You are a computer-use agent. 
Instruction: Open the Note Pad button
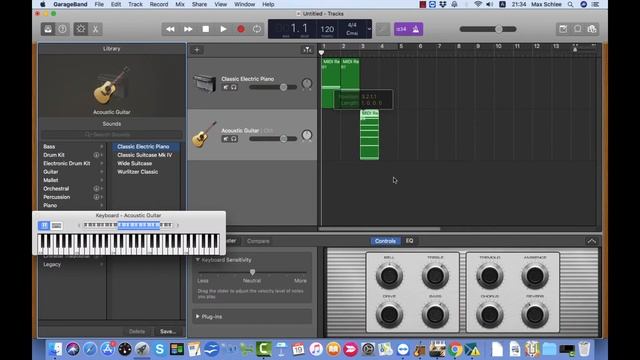(x=563, y=29)
